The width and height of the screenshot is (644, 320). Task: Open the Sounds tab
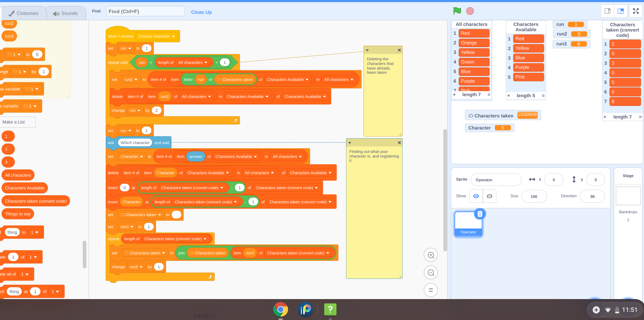click(66, 13)
